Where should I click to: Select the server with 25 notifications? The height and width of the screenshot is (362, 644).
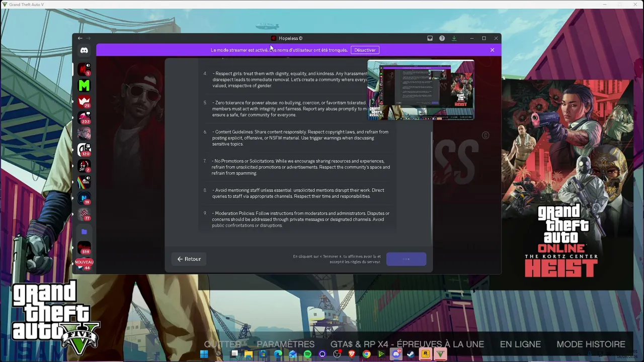click(84, 102)
